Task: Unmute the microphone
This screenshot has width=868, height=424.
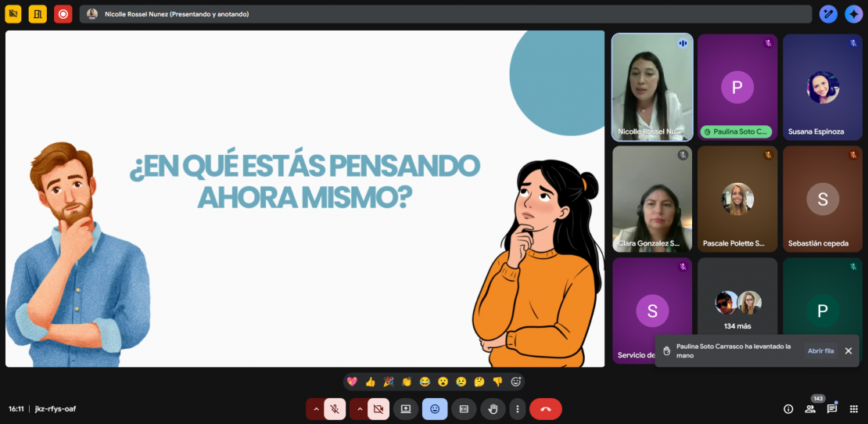Action: tap(335, 408)
